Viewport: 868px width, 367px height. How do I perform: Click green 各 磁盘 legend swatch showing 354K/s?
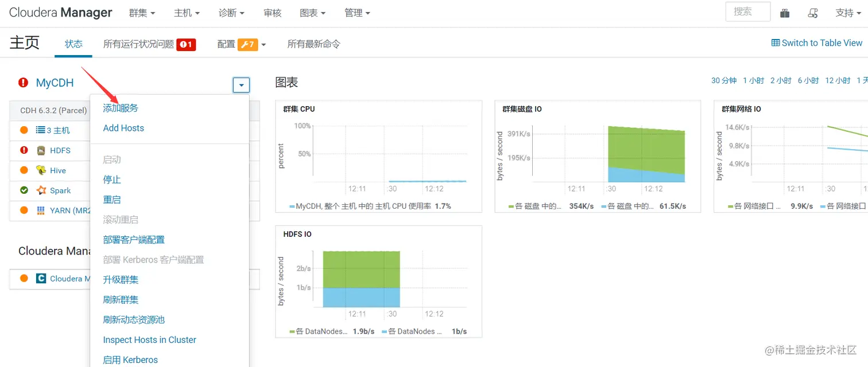point(511,206)
